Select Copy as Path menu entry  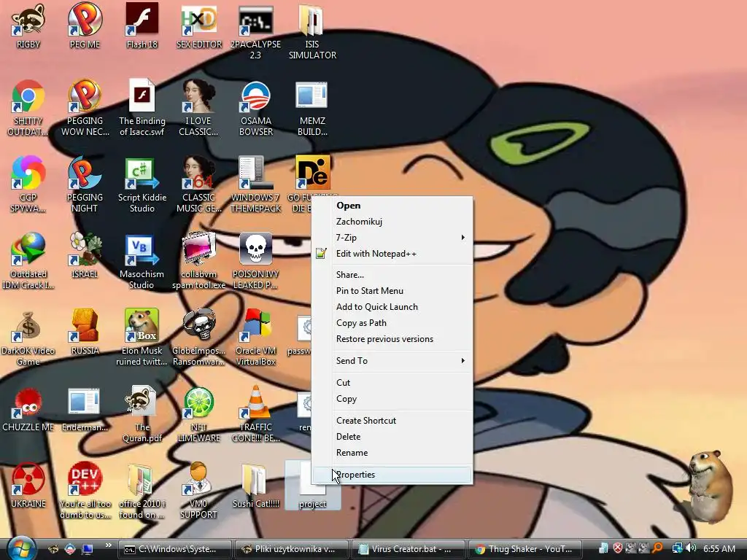(x=392, y=323)
